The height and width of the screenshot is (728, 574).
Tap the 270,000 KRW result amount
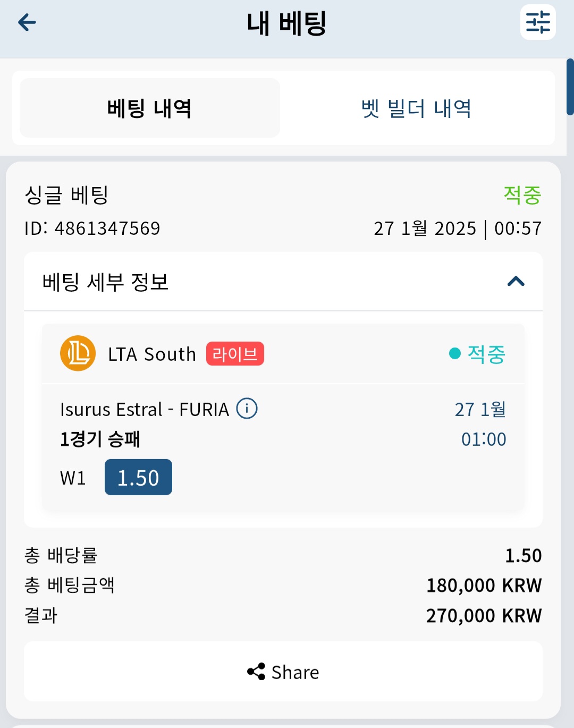pos(484,615)
